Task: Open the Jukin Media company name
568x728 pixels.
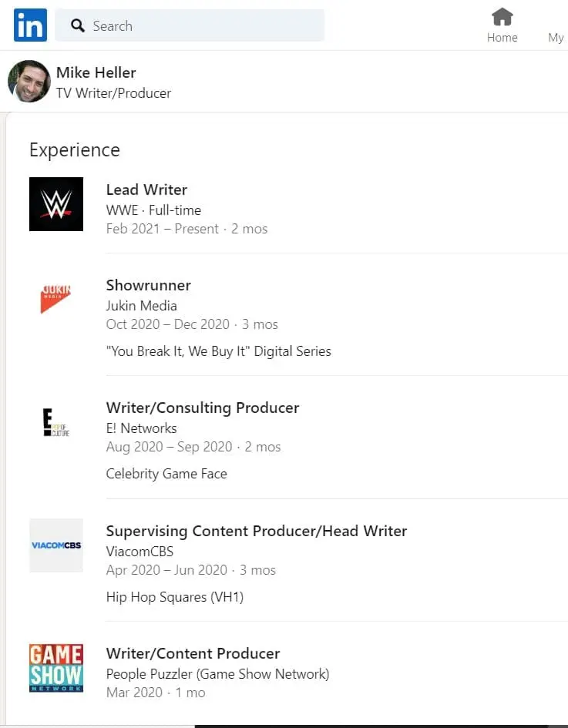Action: click(141, 305)
